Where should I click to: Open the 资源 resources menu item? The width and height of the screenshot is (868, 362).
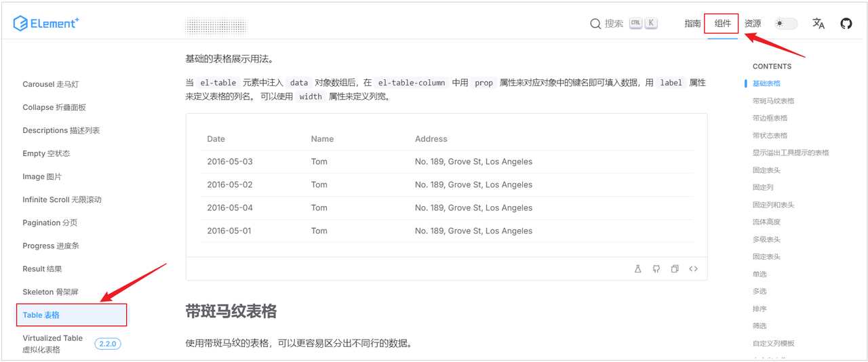point(753,24)
